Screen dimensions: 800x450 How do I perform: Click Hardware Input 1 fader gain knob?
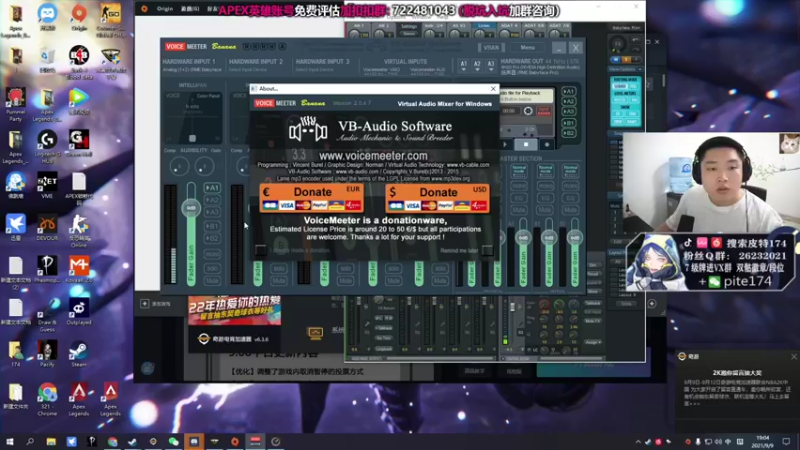coord(191,208)
